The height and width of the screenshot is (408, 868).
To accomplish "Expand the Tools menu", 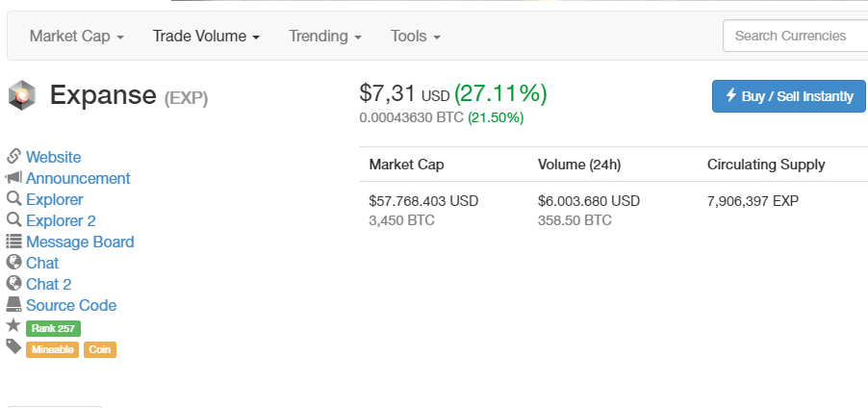I will point(415,37).
